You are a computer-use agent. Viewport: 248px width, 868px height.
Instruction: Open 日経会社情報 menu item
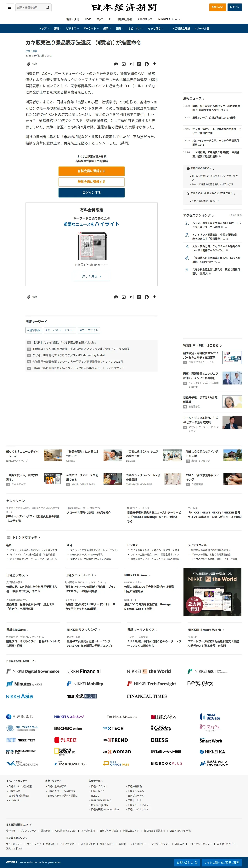tap(124, 19)
